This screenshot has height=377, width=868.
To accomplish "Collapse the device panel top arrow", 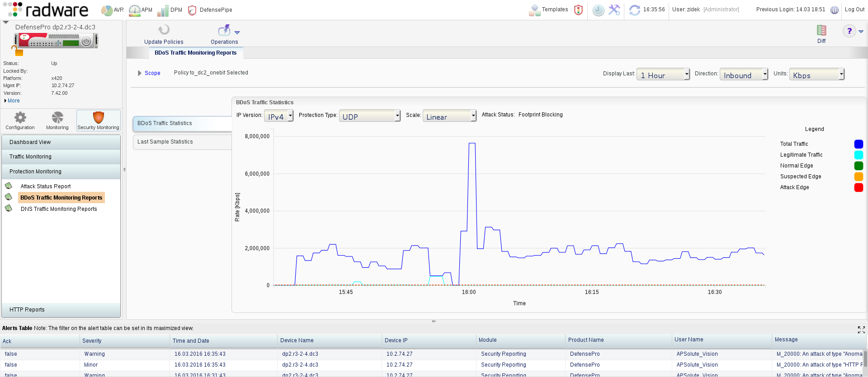I will (x=6, y=22).
